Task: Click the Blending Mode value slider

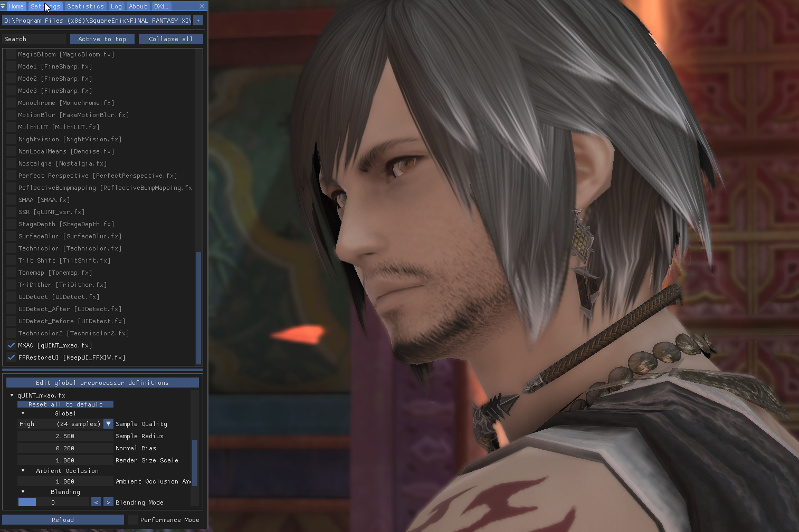Action: pyautogui.click(x=53, y=502)
